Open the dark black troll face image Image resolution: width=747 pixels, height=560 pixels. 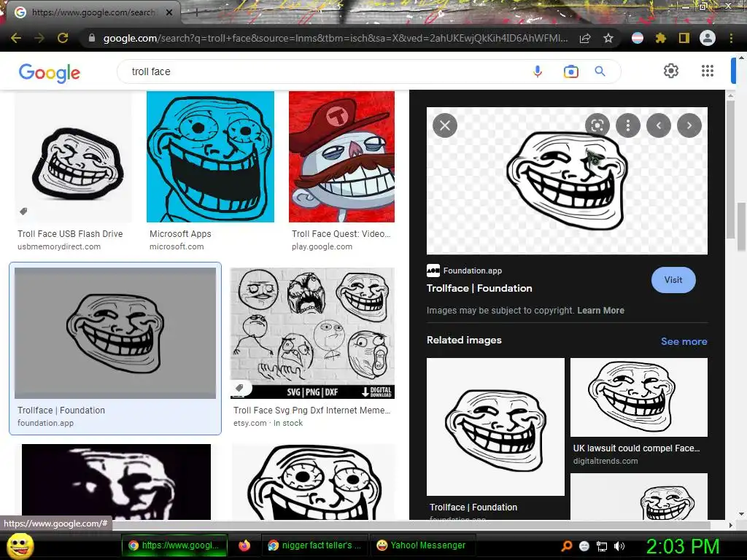point(116,482)
